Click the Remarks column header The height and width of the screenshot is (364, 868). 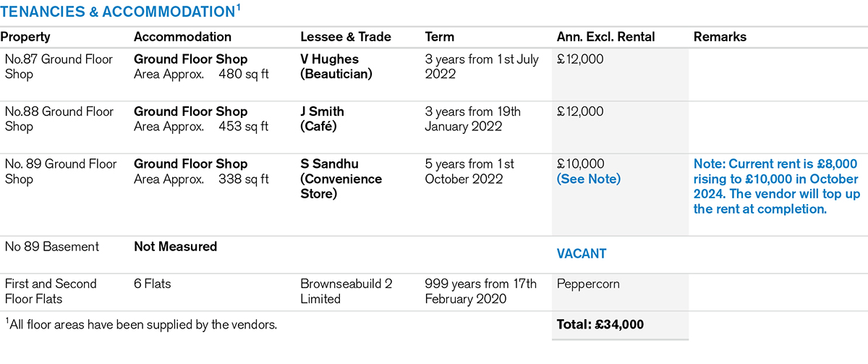(720, 37)
